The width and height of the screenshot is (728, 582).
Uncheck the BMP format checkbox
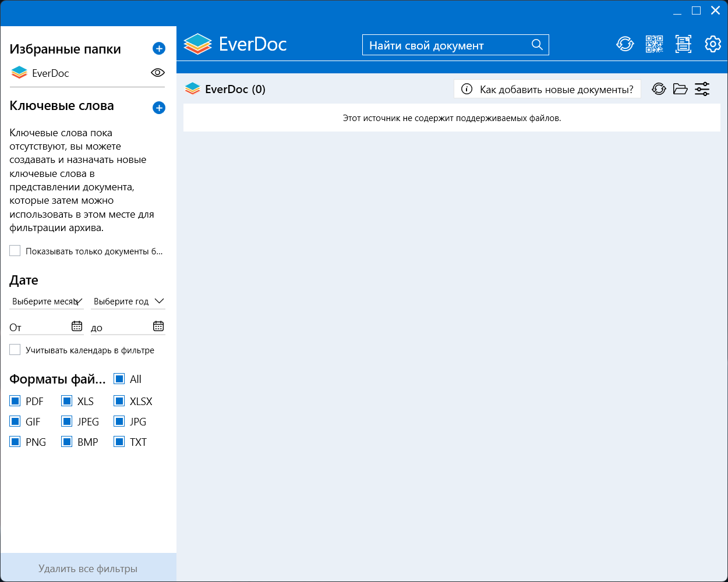[67, 442]
